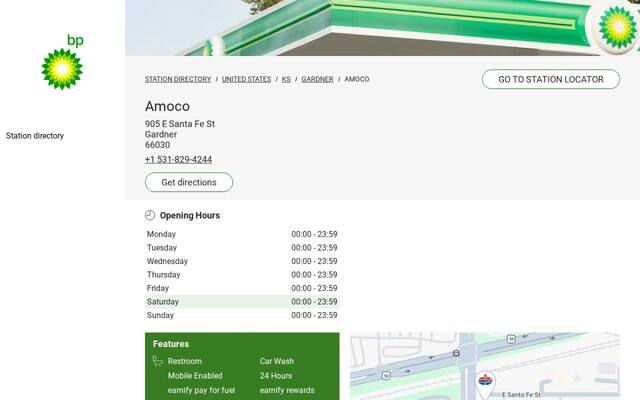Click the address line 905 E Santa Fe St

pos(180,124)
